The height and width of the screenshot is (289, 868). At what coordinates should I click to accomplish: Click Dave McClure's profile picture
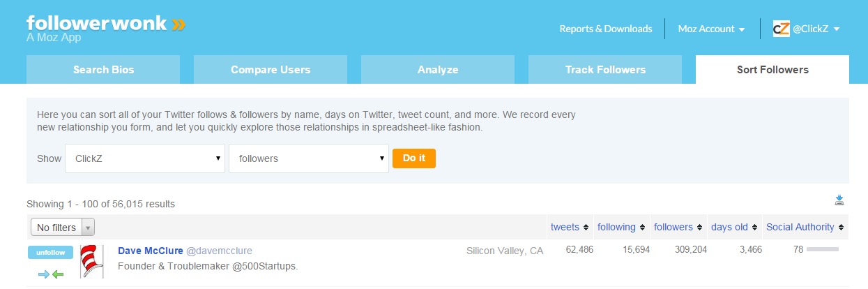[x=91, y=262]
